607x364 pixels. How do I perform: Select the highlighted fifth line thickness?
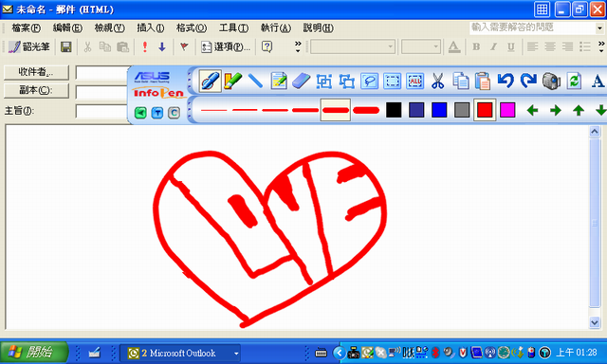click(336, 110)
